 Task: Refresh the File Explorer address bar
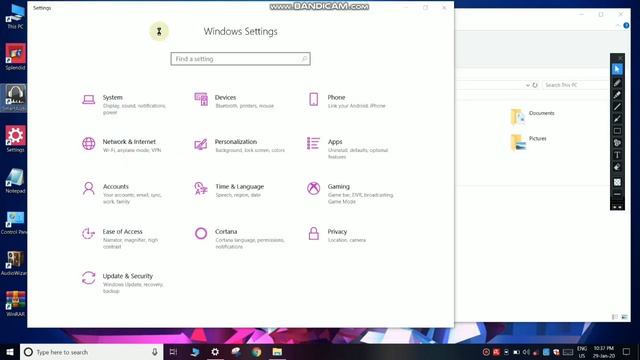535,85
